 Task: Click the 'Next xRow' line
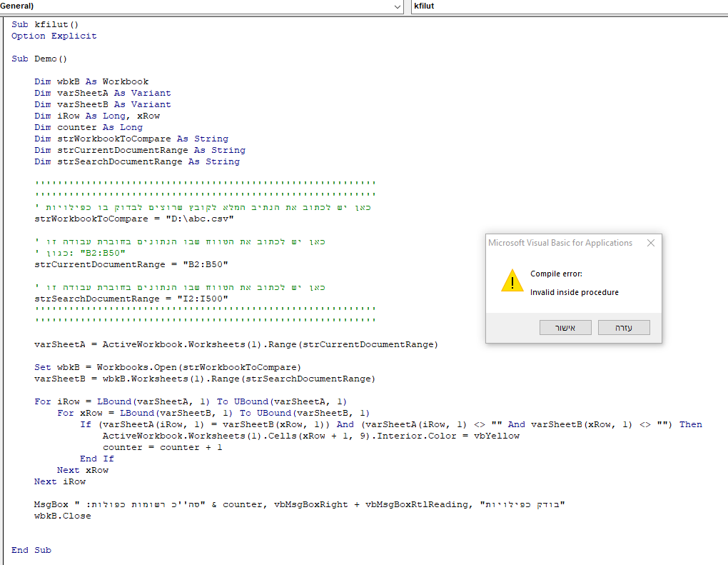point(83,471)
